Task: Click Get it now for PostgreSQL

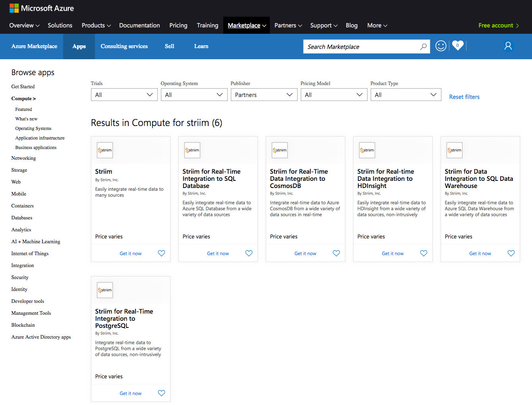Action: click(130, 393)
